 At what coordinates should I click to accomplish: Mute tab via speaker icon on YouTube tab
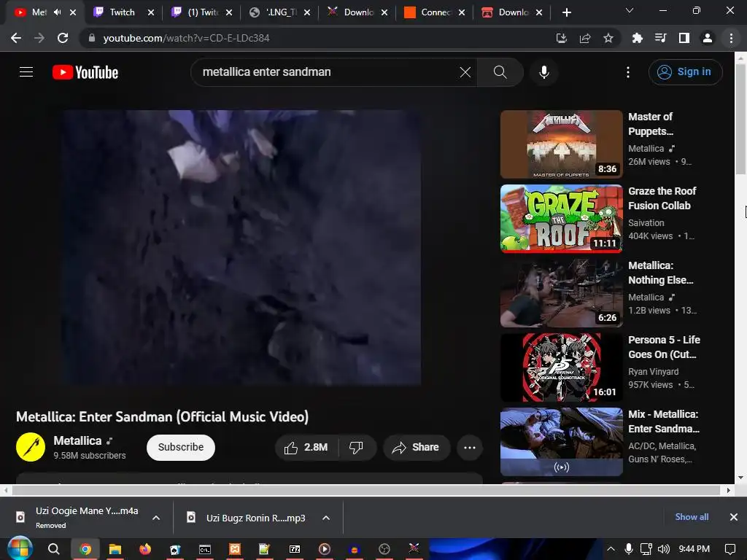click(58, 12)
